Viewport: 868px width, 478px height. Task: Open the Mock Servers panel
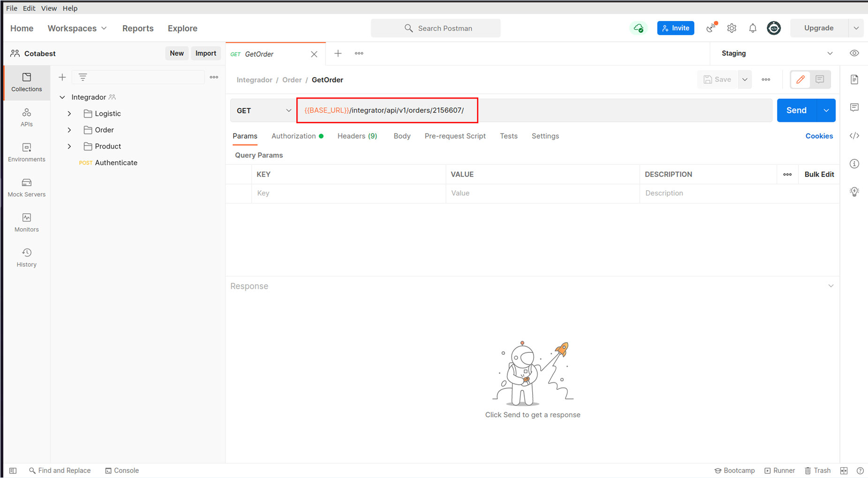pos(27,188)
